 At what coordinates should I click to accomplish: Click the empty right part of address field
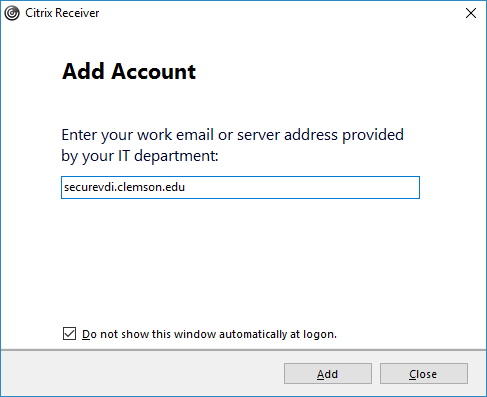point(302,187)
